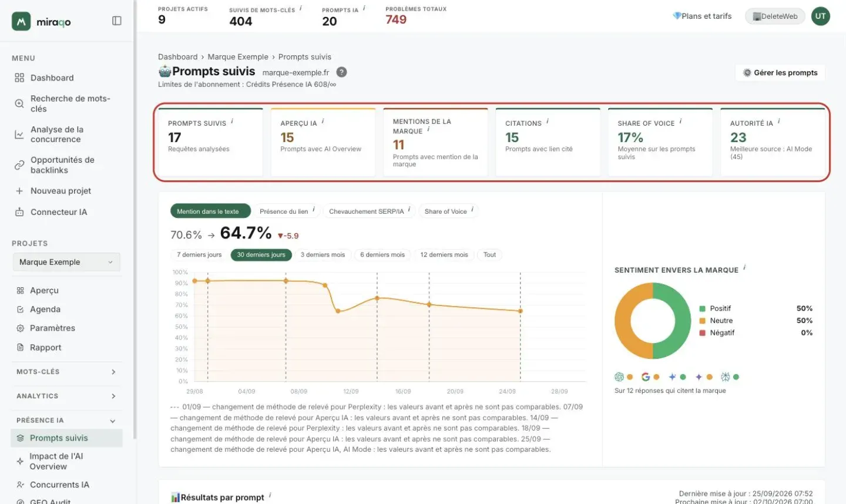The width and height of the screenshot is (846, 504).
Task: Click the miraqo logo icon
Action: pyautogui.click(x=21, y=22)
